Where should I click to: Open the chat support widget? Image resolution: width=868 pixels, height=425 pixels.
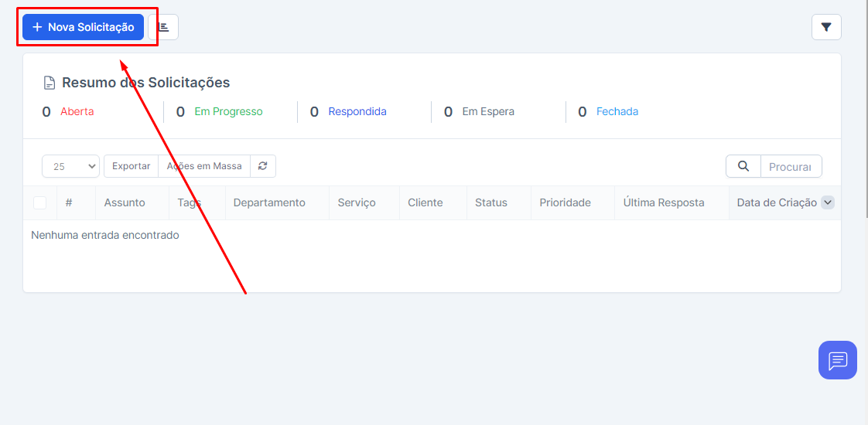(x=837, y=360)
